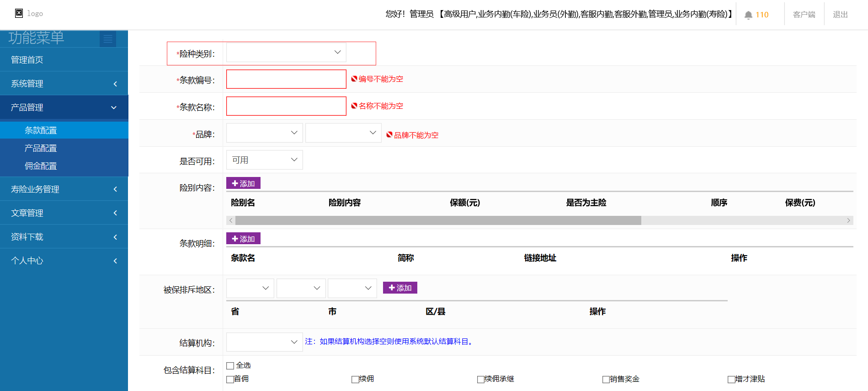The width and height of the screenshot is (868, 391).
Task: Click the notification bell icon
Action: 748,15
